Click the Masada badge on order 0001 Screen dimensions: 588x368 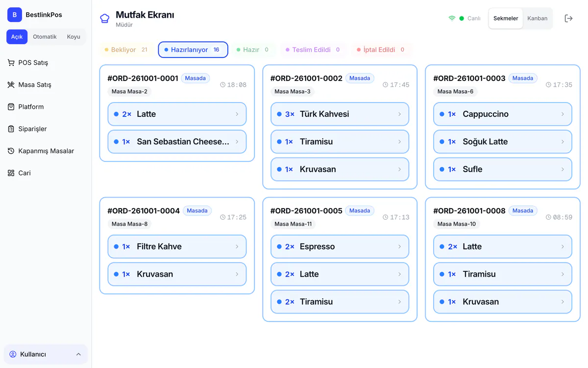(196, 78)
